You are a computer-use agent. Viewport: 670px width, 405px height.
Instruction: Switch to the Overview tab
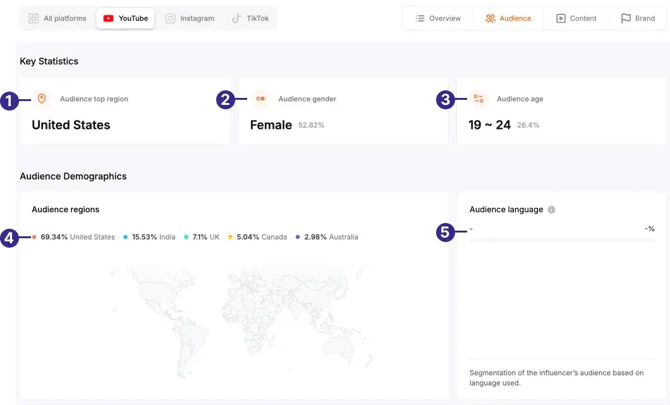pos(438,18)
